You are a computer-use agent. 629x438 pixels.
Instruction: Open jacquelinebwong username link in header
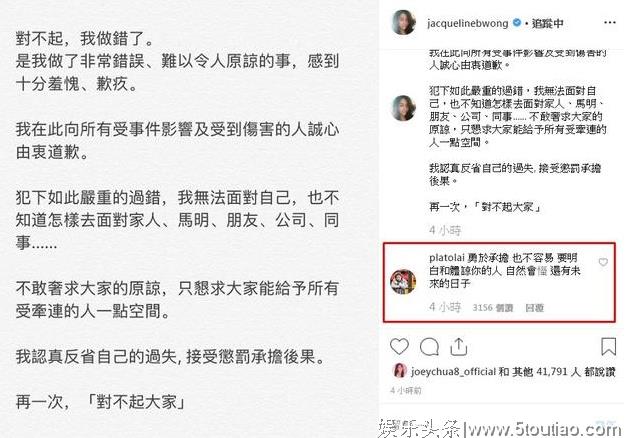468,23
